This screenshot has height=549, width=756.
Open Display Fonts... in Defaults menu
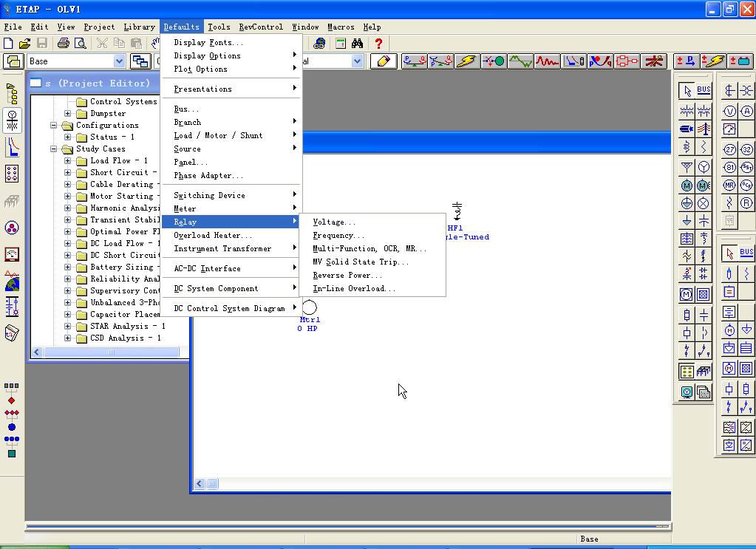click(x=231, y=42)
